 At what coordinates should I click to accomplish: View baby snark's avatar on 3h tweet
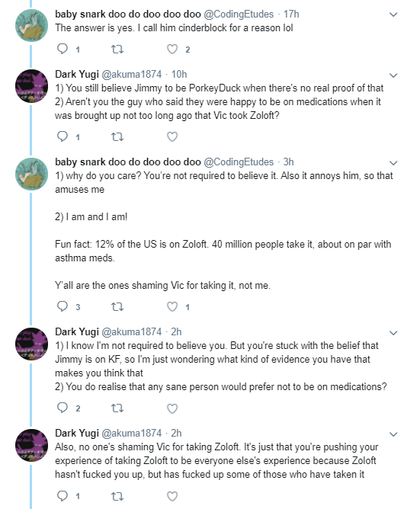31,174
